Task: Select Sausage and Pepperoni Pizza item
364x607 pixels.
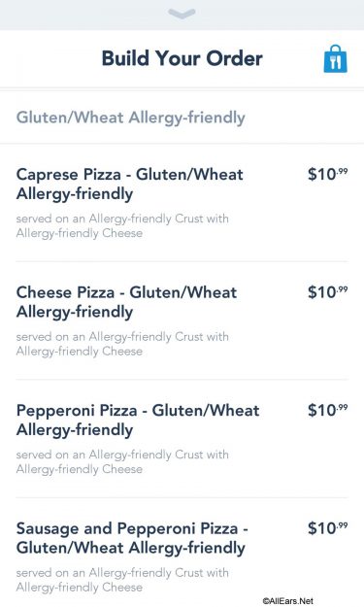Action: click(182, 553)
